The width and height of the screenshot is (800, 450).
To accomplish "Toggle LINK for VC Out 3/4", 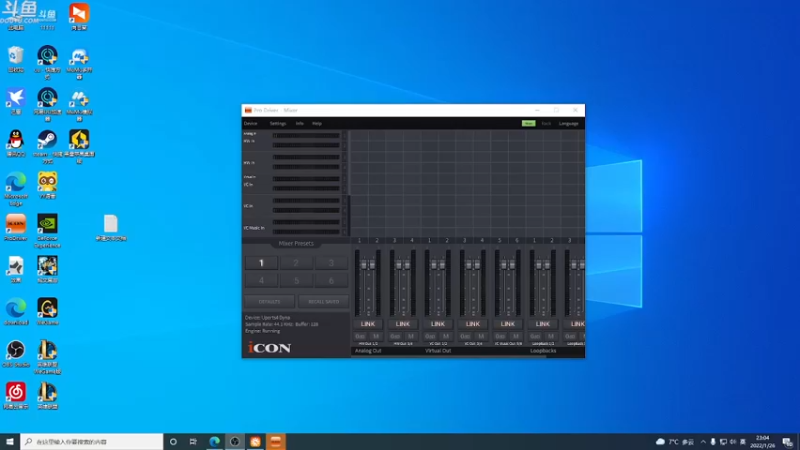I will (x=472, y=324).
